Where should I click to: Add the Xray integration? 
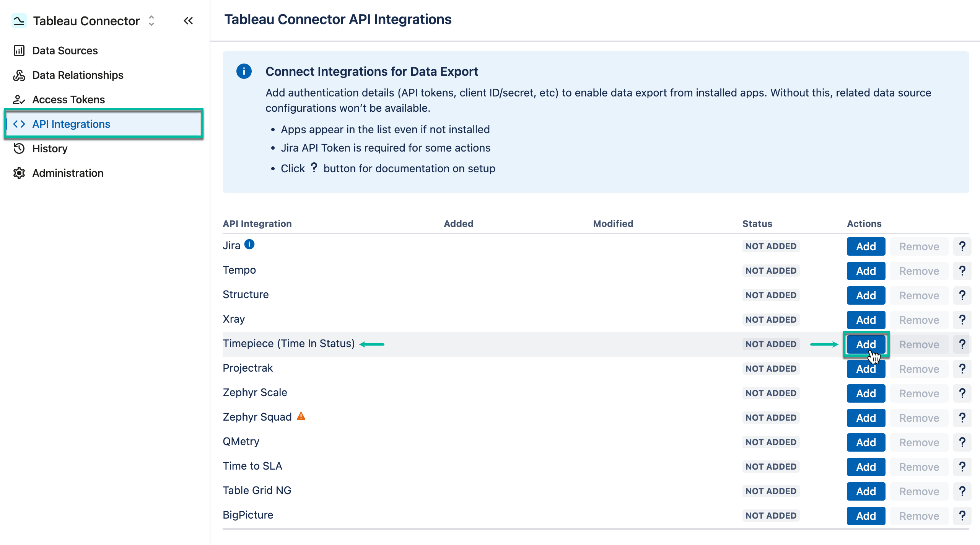click(866, 320)
